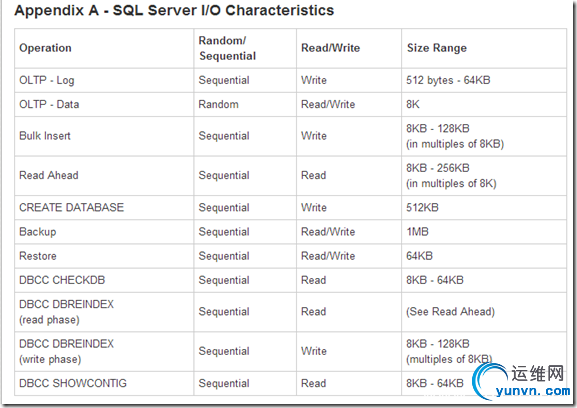Select the Restore operation cell
The height and width of the screenshot is (408, 577).
(x=104, y=256)
